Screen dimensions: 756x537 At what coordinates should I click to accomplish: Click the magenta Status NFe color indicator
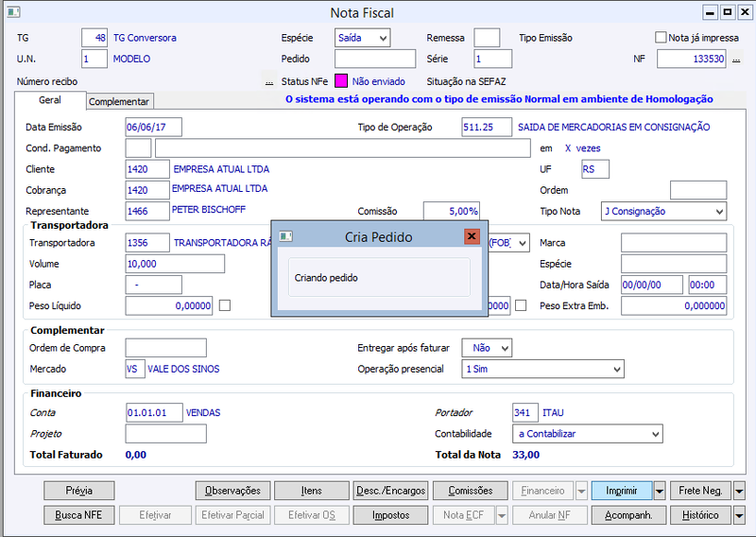pos(341,81)
